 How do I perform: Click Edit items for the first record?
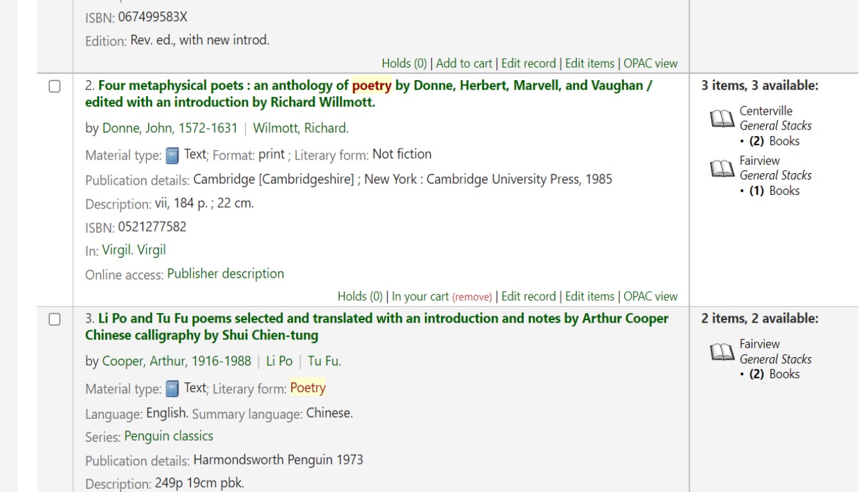point(589,63)
